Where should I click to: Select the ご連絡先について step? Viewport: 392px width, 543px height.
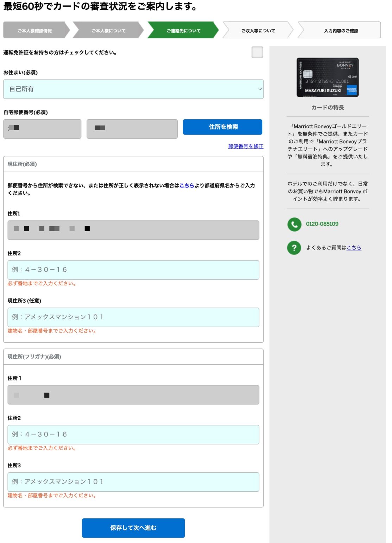pyautogui.click(x=183, y=31)
